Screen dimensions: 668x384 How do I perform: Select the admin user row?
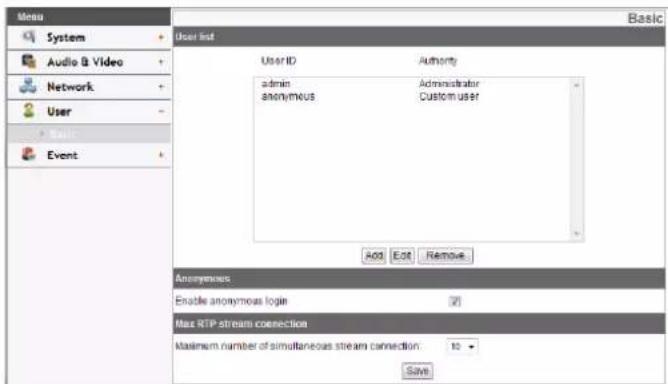click(411, 84)
